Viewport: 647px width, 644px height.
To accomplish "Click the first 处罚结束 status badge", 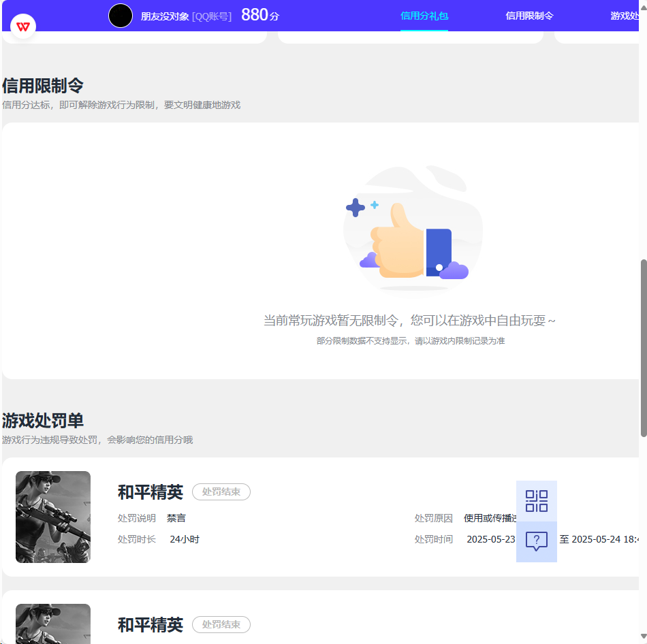I will tap(221, 492).
